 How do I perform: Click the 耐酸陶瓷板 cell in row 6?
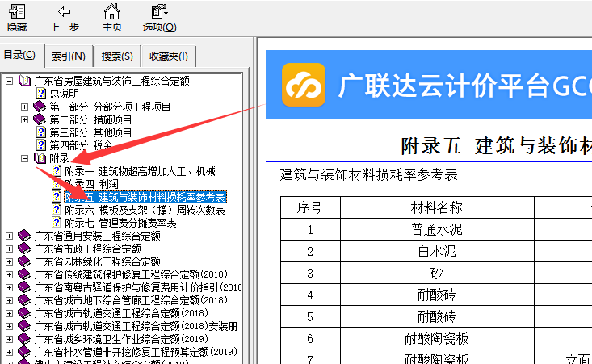(x=437, y=338)
